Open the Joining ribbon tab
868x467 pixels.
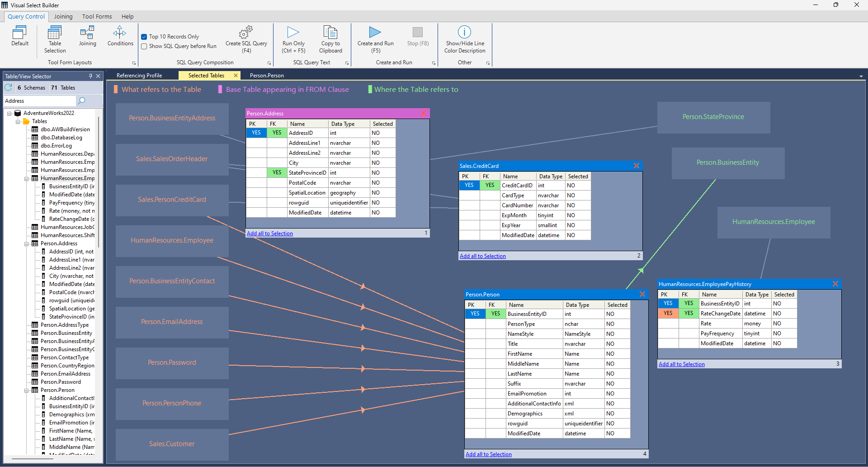point(63,17)
